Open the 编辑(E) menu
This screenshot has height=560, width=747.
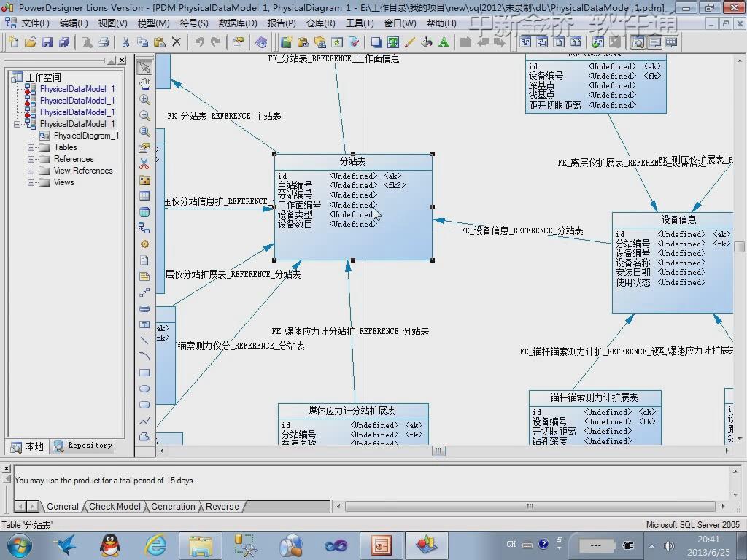pos(74,23)
